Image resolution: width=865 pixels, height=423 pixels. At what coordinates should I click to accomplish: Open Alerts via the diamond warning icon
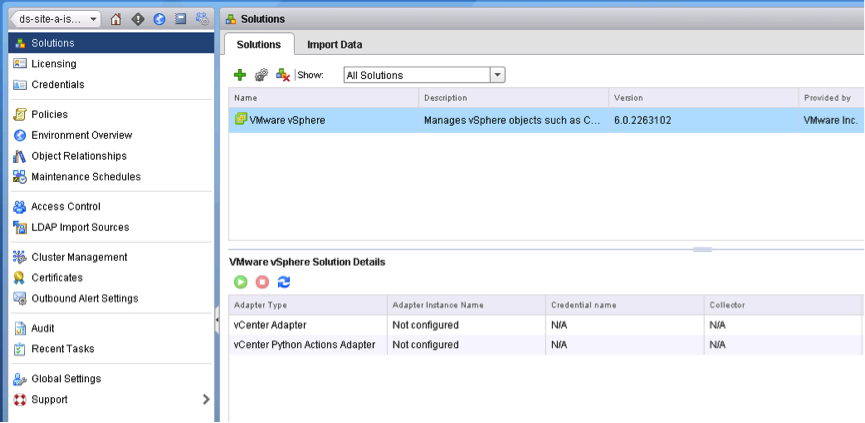pyautogui.click(x=138, y=19)
